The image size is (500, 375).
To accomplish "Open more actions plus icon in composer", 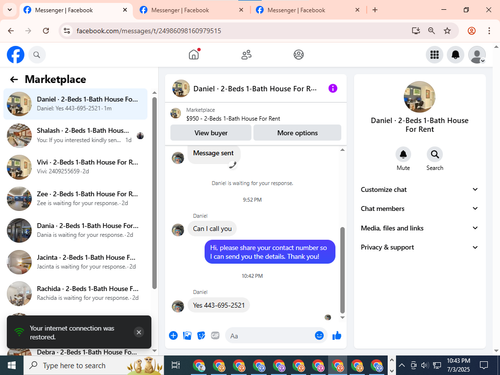I will (x=173, y=335).
